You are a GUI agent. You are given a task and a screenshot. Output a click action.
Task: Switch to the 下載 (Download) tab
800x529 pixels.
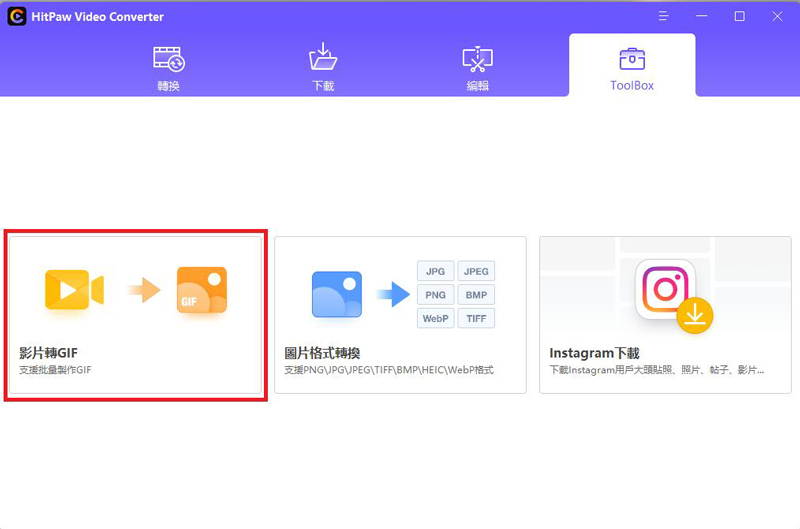pyautogui.click(x=323, y=68)
